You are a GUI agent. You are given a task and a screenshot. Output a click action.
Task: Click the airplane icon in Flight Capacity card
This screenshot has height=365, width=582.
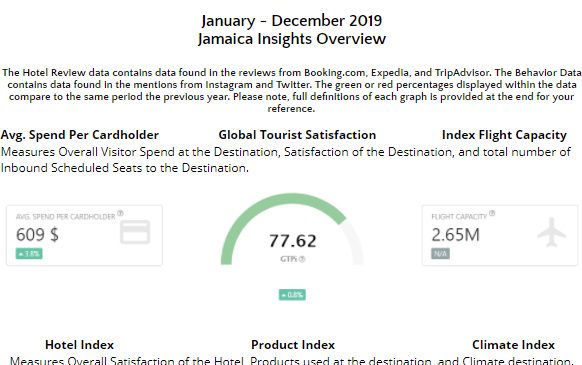point(552,232)
